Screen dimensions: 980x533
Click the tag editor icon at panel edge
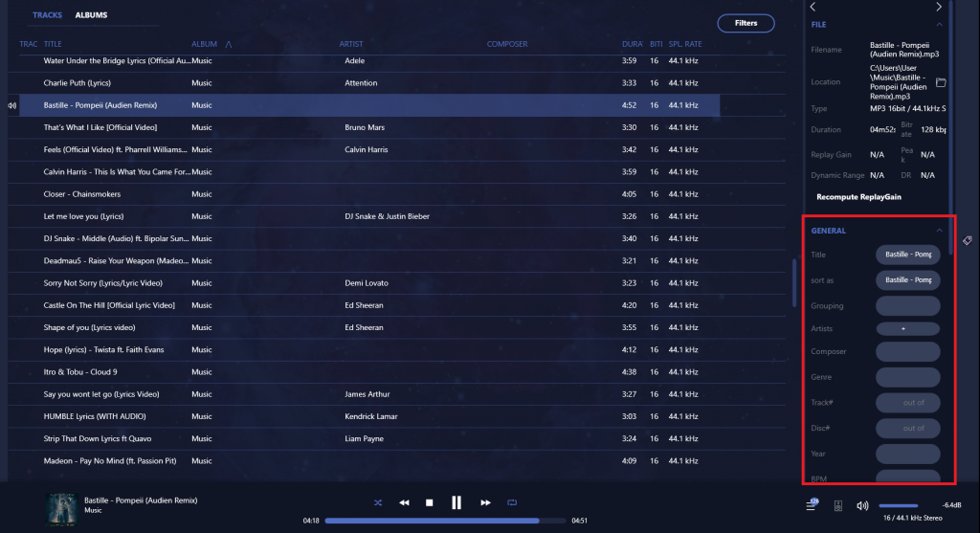pyautogui.click(x=967, y=240)
